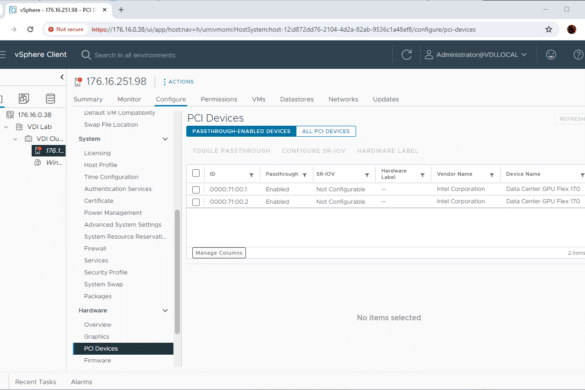
Task: Filter the Vendor Name column
Action: 492,175
